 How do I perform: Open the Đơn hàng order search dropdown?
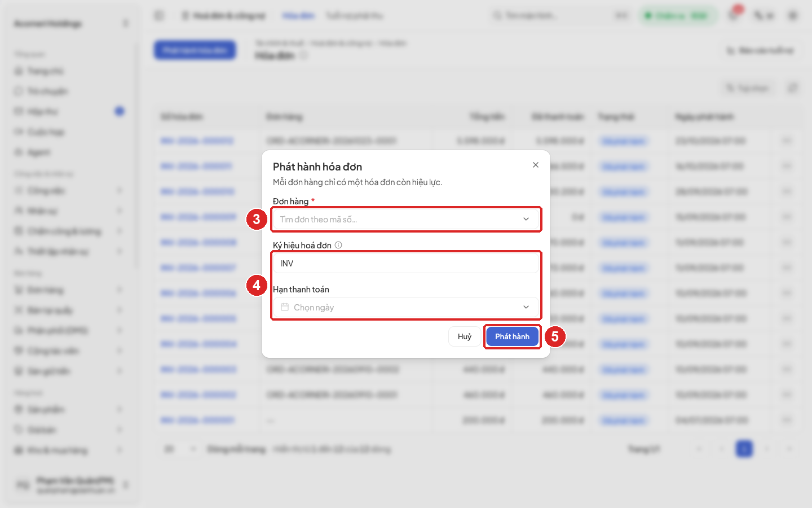(406, 219)
